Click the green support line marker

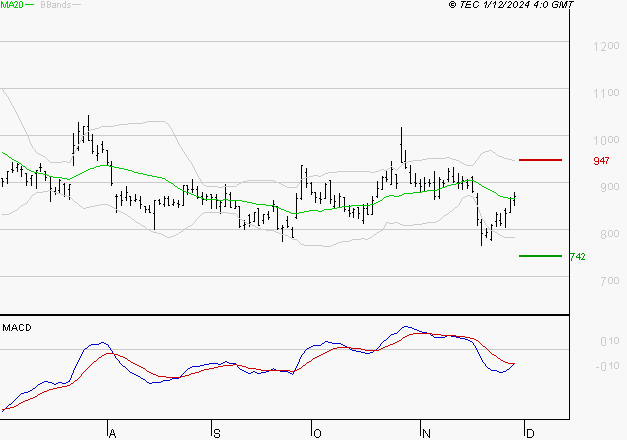(x=540, y=256)
